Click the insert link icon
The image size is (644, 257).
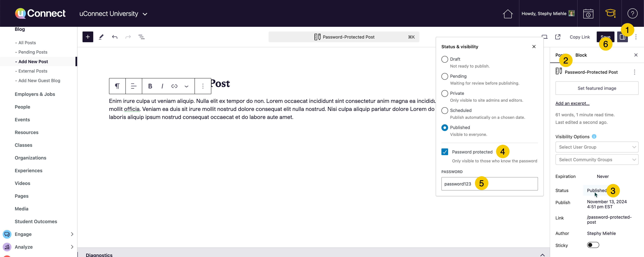(174, 86)
